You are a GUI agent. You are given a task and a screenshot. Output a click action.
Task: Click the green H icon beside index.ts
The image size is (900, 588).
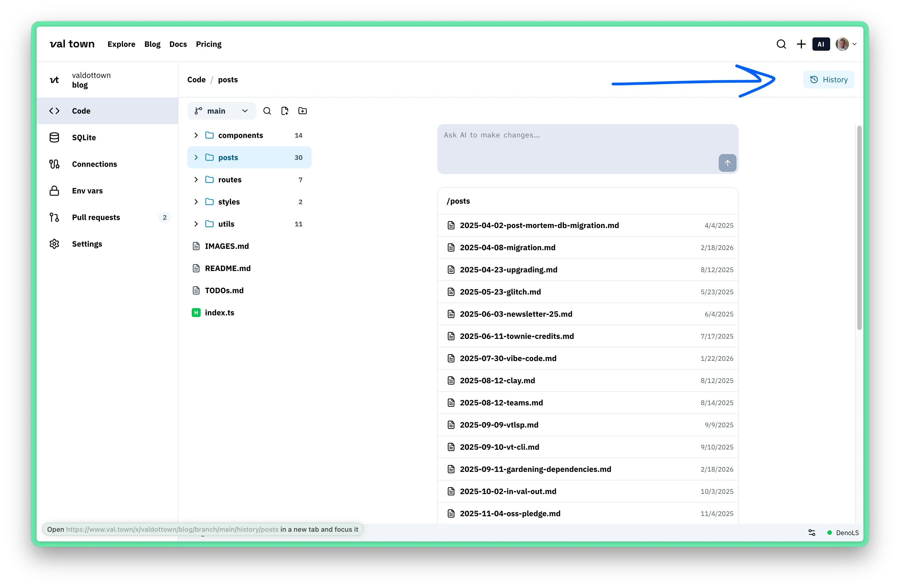pos(196,313)
